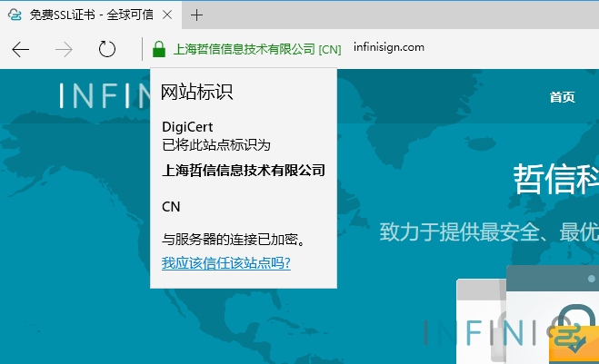Click the forward arrow navigation button
The image size is (599, 364).
click(65, 49)
